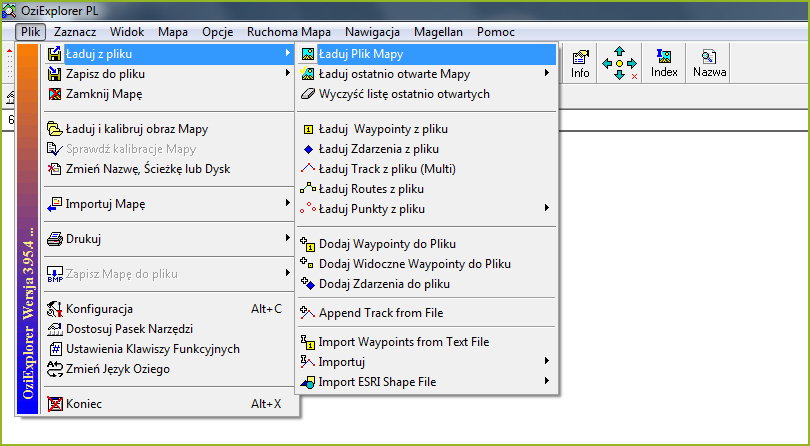The width and height of the screenshot is (810, 446).
Task: Choose Dostosuj Pasek Narzędzi
Action: [x=170, y=329]
